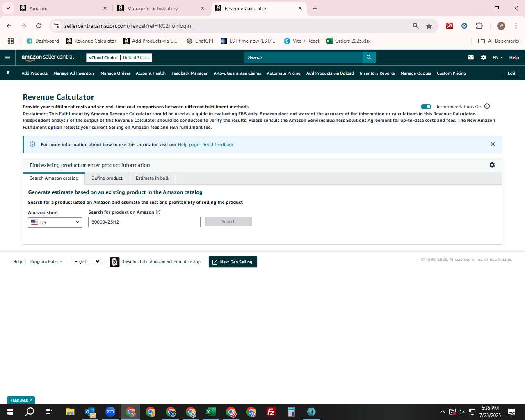
Task: Show Recommendations info tooltip icon
Action: tap(487, 106)
